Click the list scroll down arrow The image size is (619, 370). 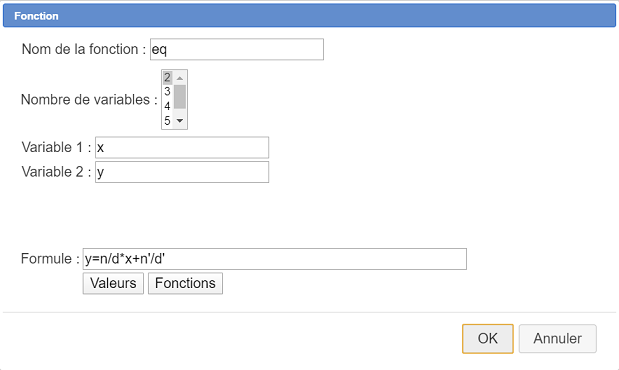[180, 120]
